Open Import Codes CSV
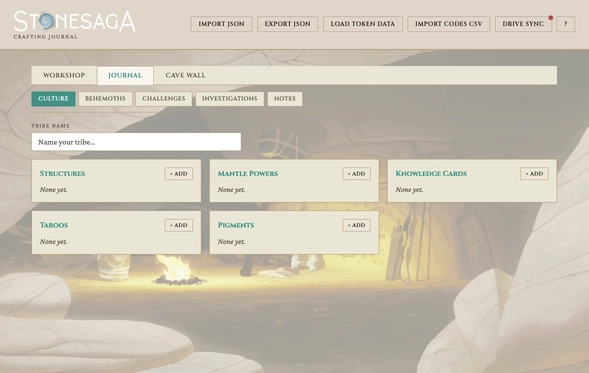Viewport: 589px width, 373px height. point(449,24)
